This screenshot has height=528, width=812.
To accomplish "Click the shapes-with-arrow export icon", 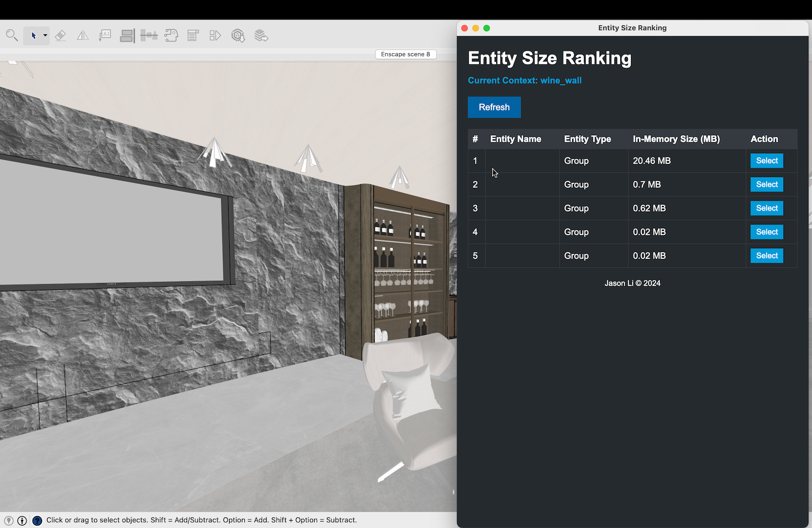I will click(215, 35).
